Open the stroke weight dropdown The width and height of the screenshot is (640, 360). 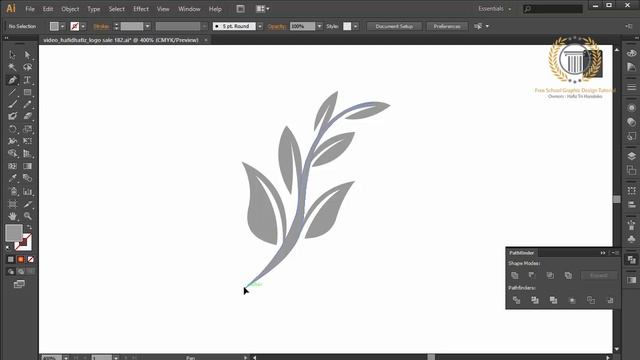coord(148,26)
